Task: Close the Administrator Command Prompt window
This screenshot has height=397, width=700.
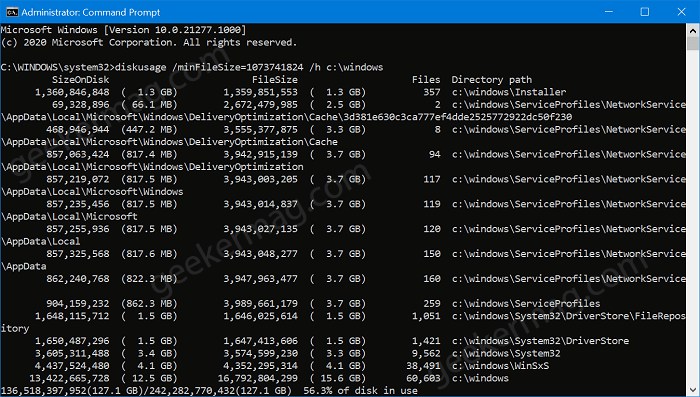Action: pos(681,12)
